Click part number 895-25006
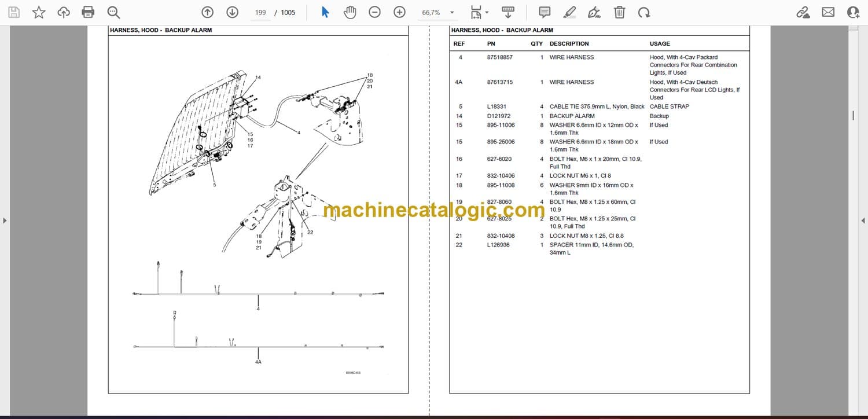 501,142
